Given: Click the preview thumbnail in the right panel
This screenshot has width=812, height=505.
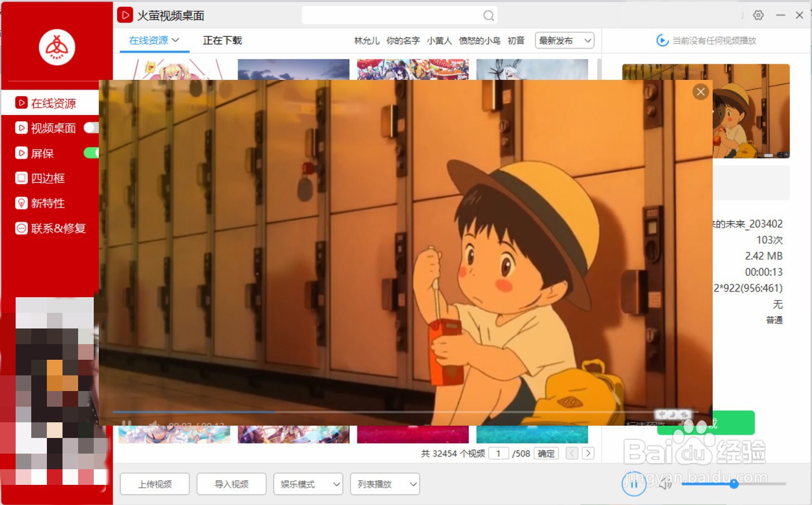Looking at the screenshot, I should [751, 111].
